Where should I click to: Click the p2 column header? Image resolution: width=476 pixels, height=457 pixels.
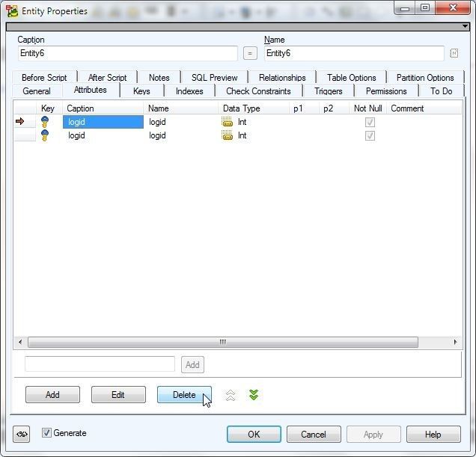(335, 108)
